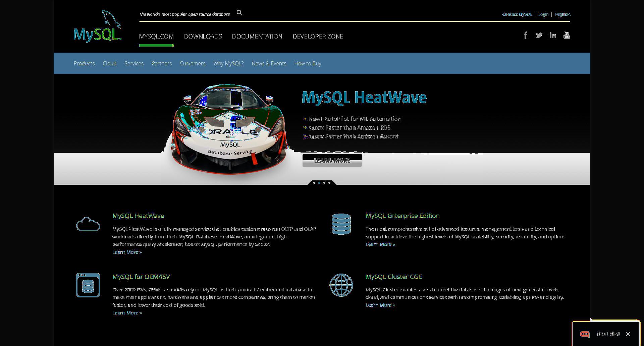Click the Cluster CGE globe icon
644x346 pixels.
pos(341,285)
